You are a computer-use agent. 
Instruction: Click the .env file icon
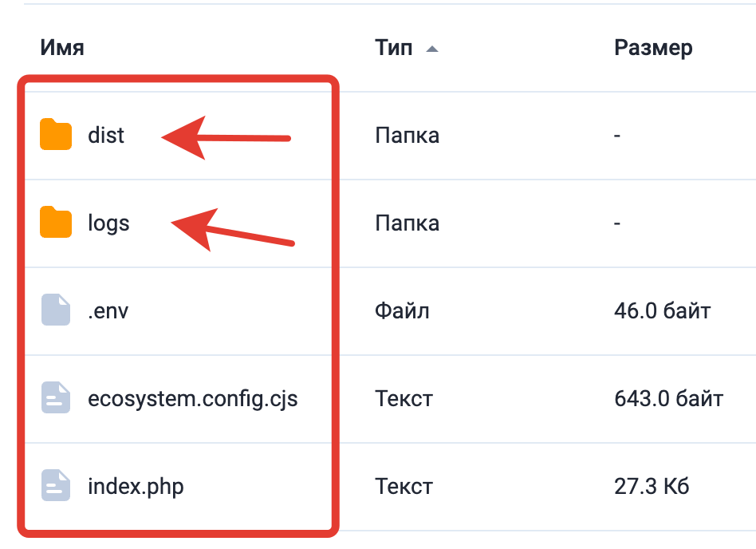(56, 310)
